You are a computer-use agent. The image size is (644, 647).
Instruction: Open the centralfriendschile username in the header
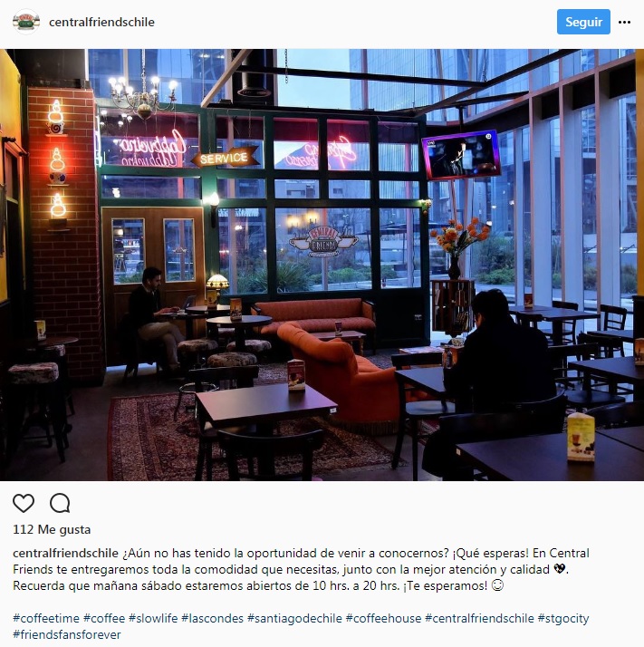(101, 23)
